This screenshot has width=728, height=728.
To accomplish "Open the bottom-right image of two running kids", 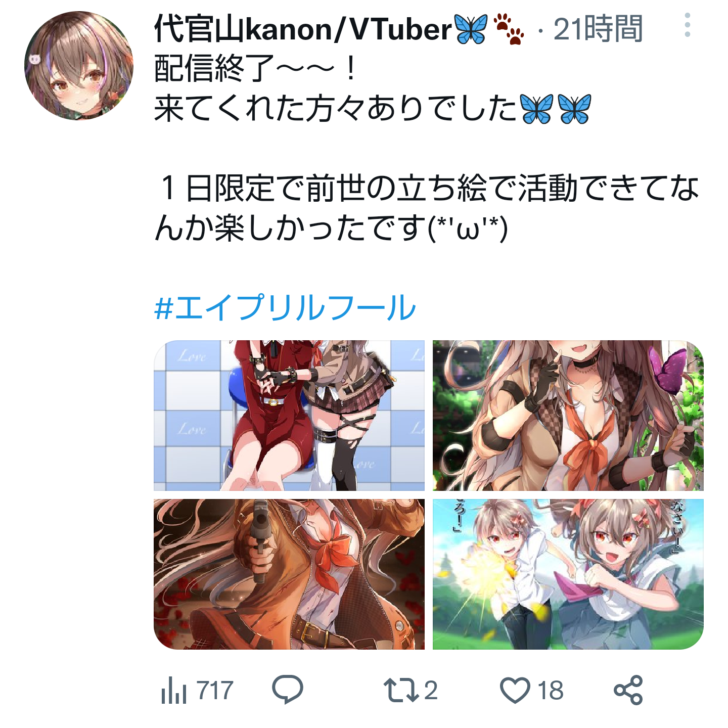I will [568, 574].
